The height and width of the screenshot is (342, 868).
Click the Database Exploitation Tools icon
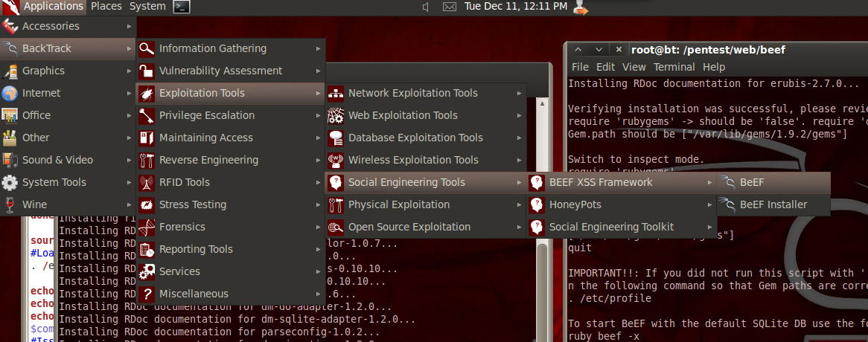pyautogui.click(x=336, y=138)
